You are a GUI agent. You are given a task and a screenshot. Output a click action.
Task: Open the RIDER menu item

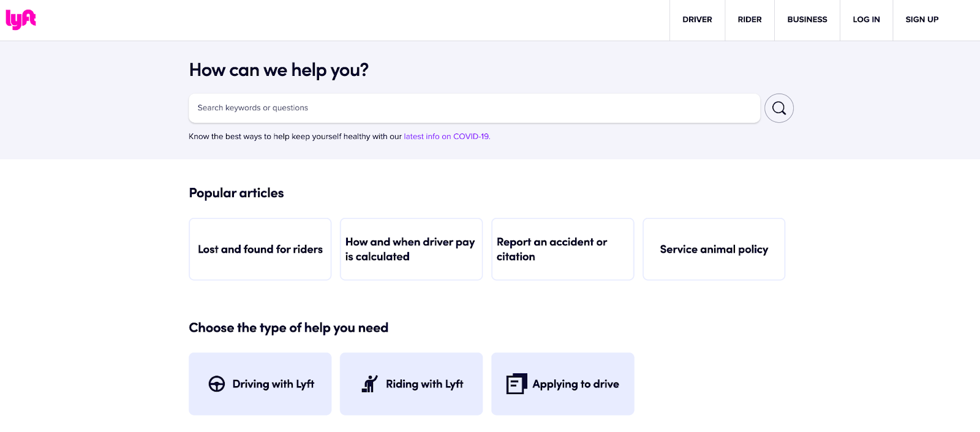point(750,20)
